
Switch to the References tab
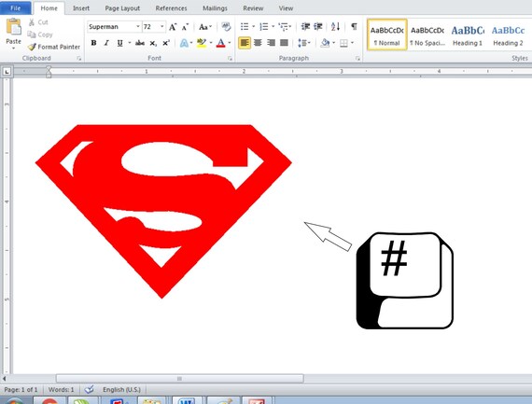pyautogui.click(x=171, y=8)
